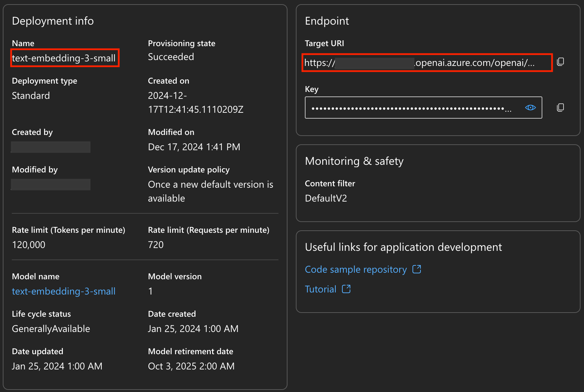The width and height of the screenshot is (584, 392).
Task: Copy the Key value to clipboard
Action: (560, 108)
